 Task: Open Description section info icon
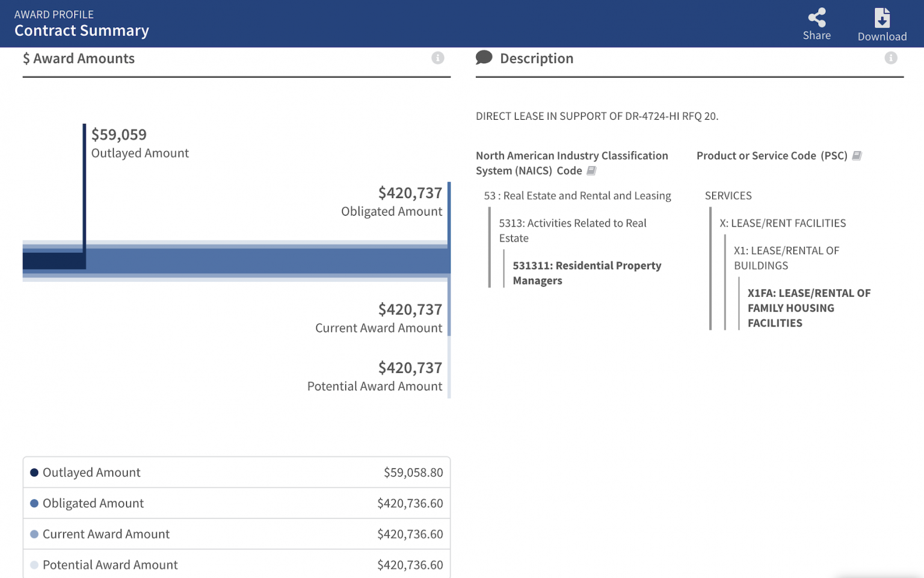pyautogui.click(x=890, y=58)
